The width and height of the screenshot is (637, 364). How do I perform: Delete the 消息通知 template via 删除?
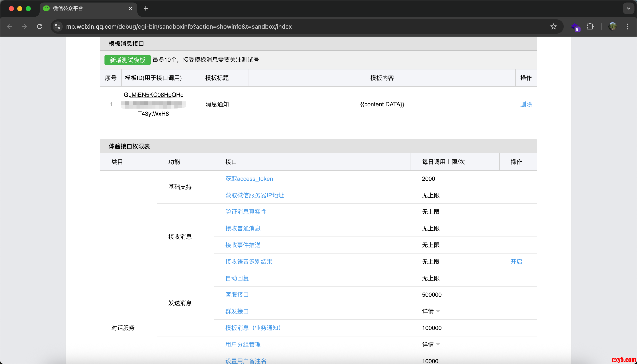[526, 104]
